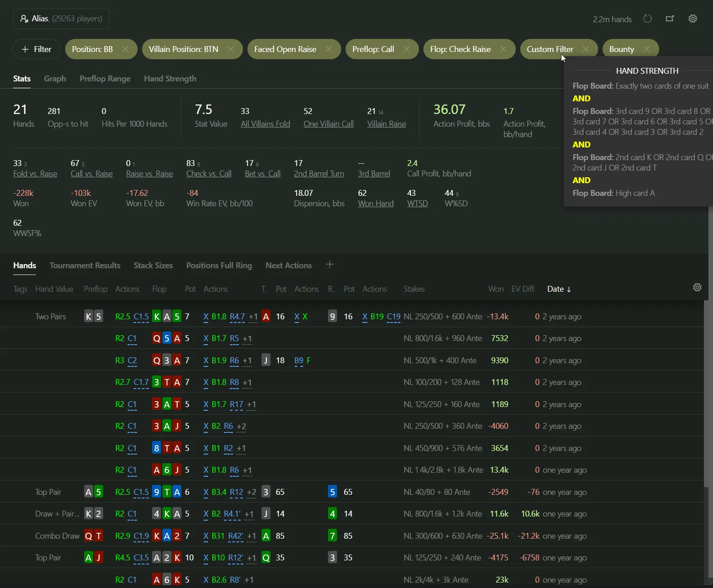This screenshot has width=713, height=588.
Task: Remove the Position: BB filter chip
Action: click(125, 49)
